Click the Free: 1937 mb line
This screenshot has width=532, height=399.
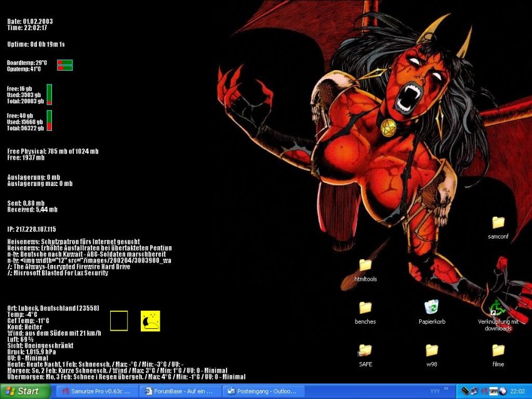coord(26,158)
